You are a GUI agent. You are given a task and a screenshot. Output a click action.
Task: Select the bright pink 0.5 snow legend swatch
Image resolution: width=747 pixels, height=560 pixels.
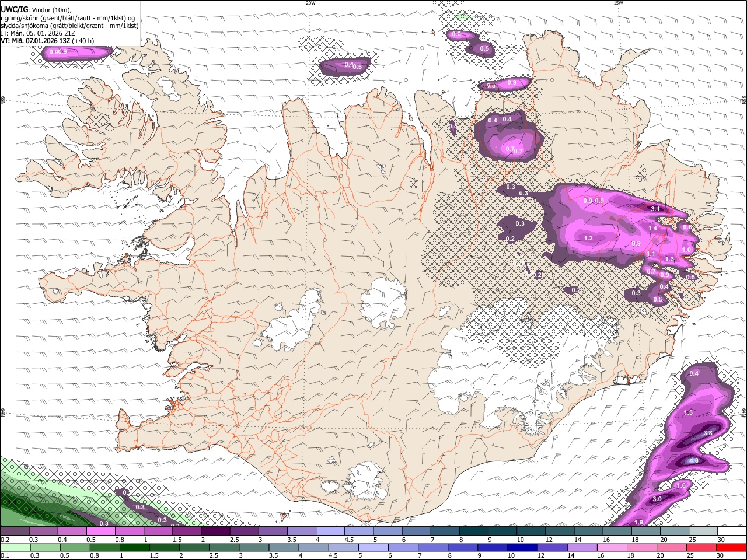pyautogui.click(x=100, y=531)
